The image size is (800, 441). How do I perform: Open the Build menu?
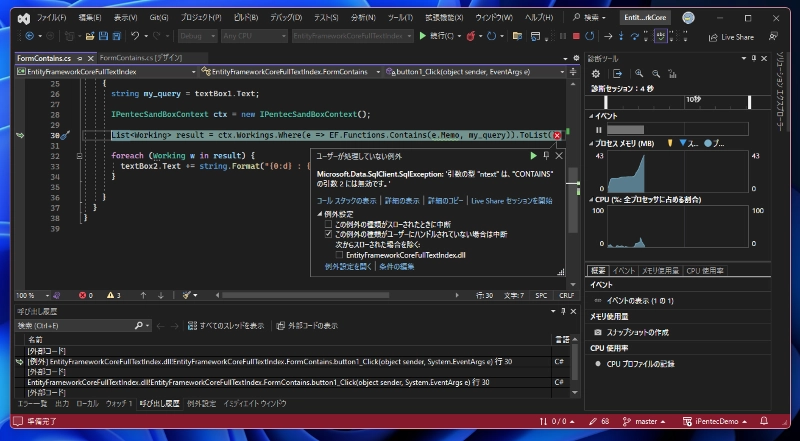(246, 17)
